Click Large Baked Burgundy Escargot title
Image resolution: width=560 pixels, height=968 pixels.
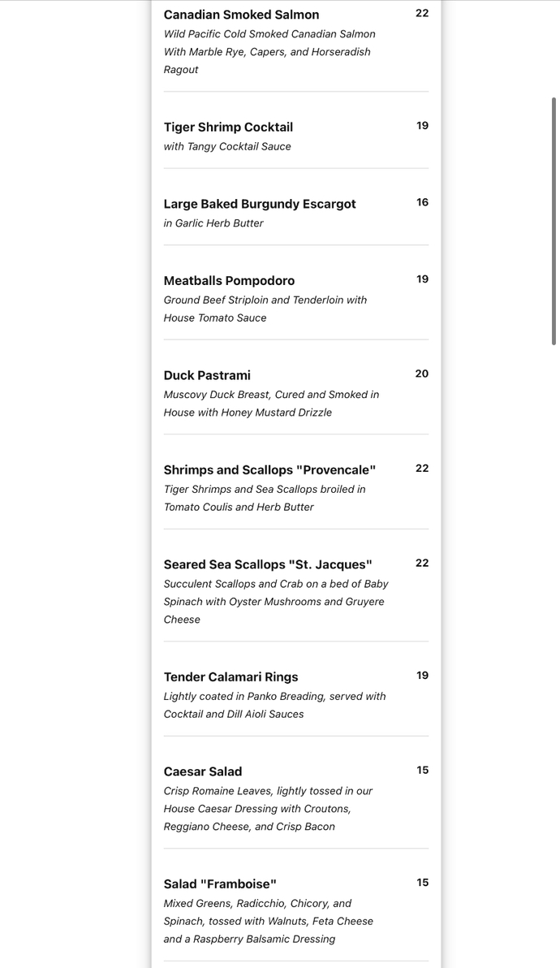click(x=260, y=204)
